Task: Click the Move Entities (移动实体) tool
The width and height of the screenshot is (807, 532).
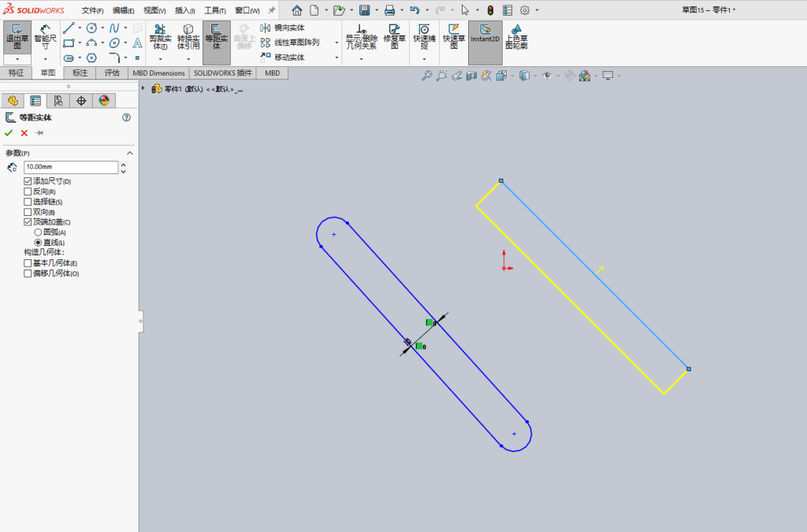Action: pyautogui.click(x=283, y=57)
